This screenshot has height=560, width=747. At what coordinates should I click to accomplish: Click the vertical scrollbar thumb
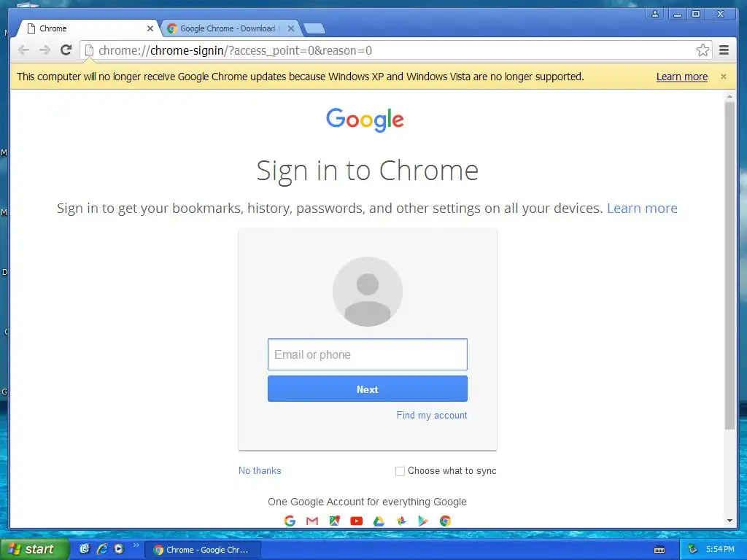pyautogui.click(x=729, y=265)
